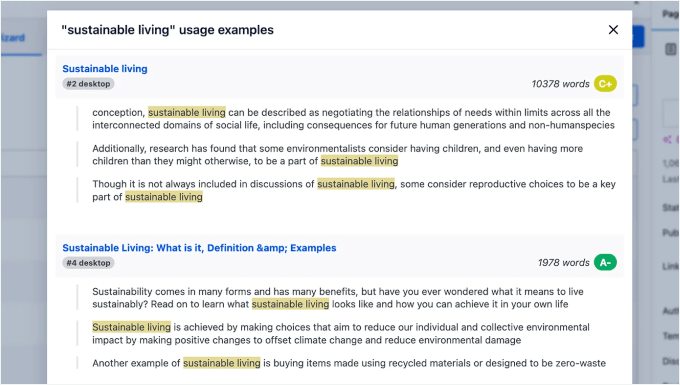This screenshot has height=385, width=680.
Task: Click the quote beginning "conception, sustainable living"
Action: (x=353, y=119)
